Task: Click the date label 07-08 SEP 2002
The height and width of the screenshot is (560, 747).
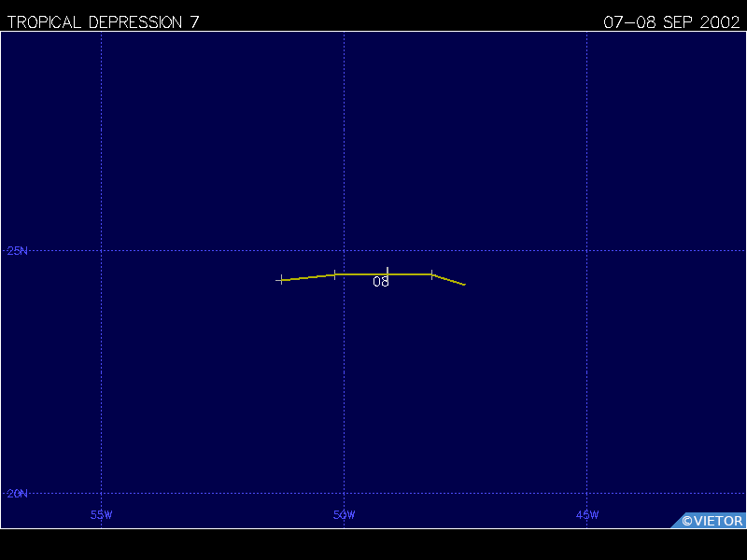Action: (x=671, y=22)
